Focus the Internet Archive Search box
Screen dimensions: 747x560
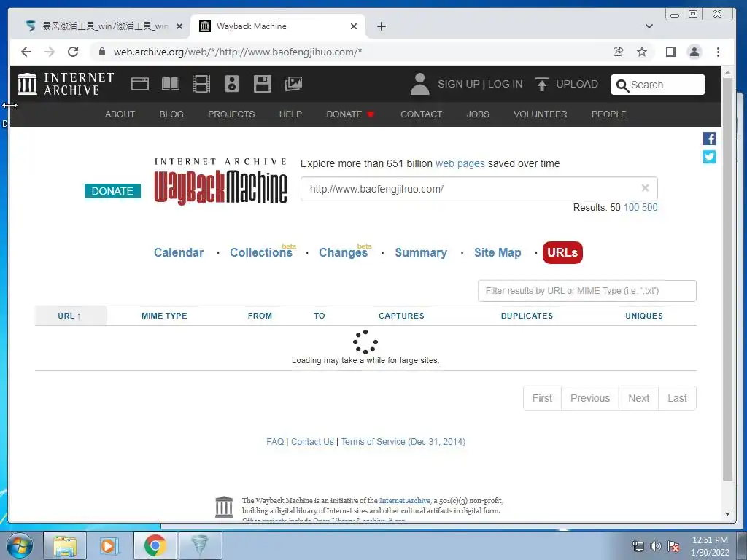pos(657,85)
